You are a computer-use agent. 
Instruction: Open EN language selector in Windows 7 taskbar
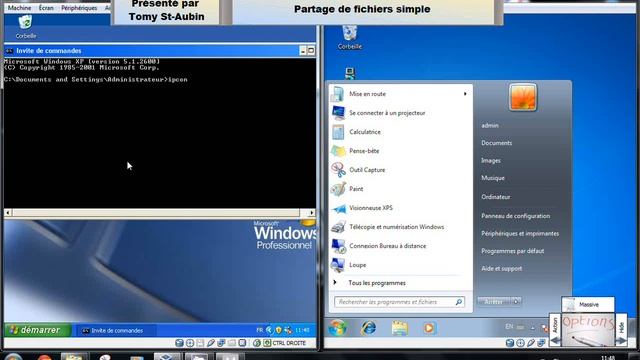509,327
